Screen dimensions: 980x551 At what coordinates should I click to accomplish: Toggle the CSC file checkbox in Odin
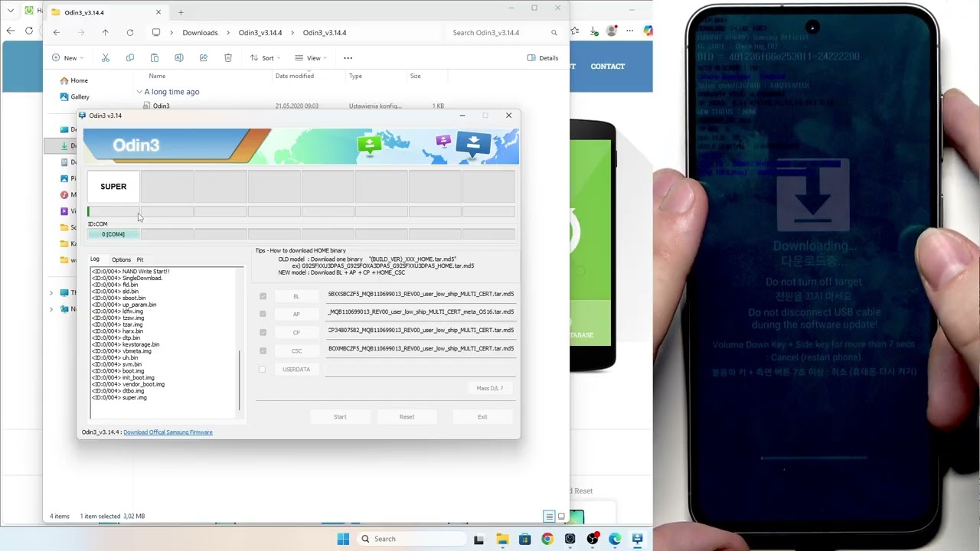(263, 350)
